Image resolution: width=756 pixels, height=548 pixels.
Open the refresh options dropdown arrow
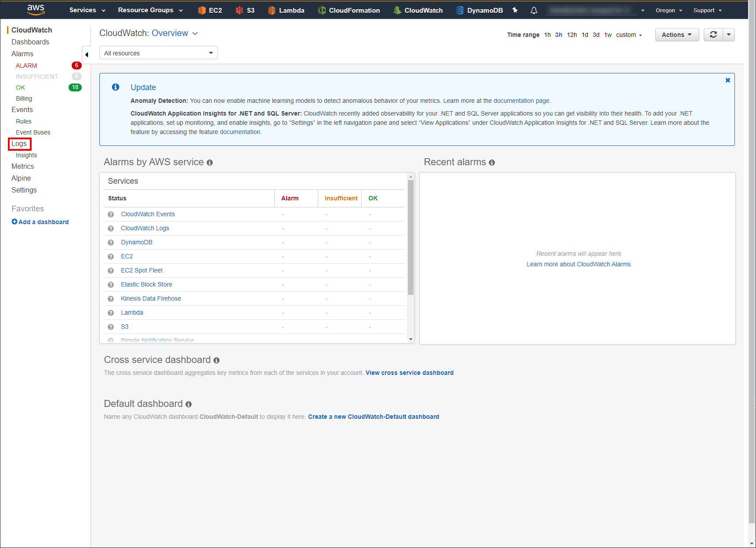(x=729, y=35)
